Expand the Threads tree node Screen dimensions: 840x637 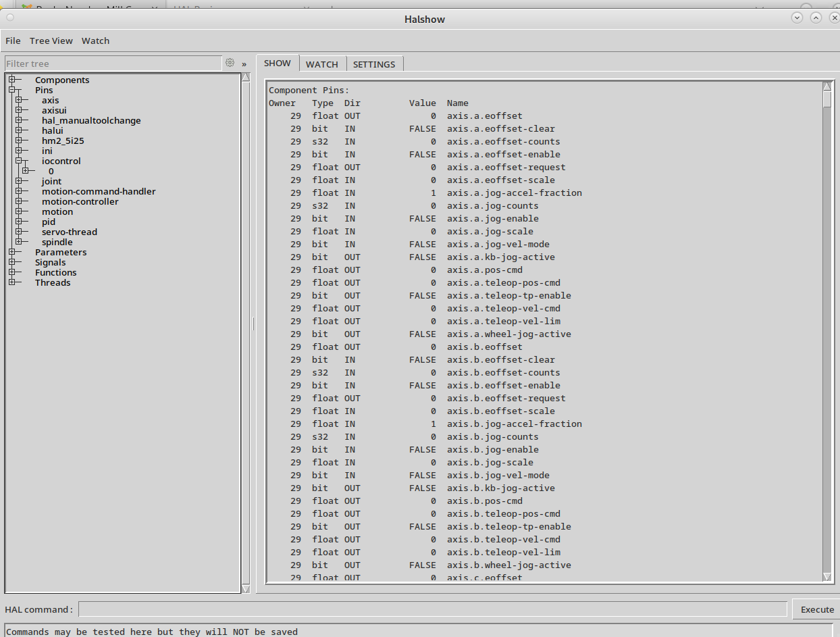pyautogui.click(x=11, y=282)
